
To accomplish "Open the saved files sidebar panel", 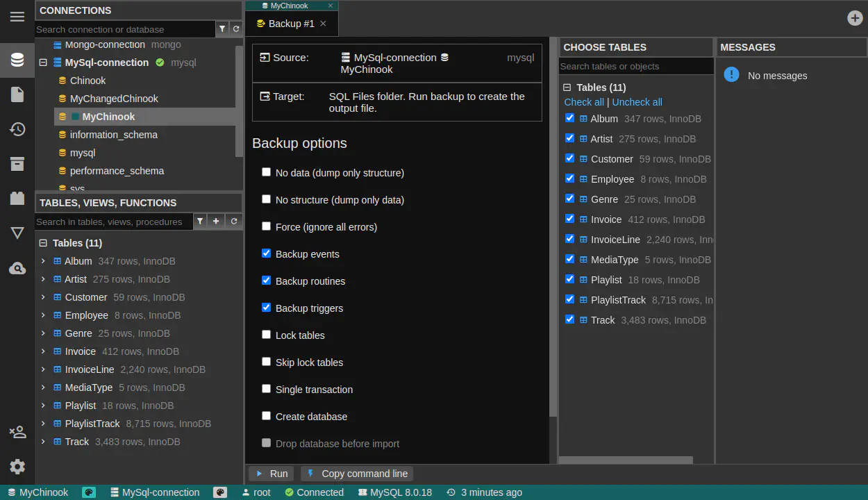I will pyautogui.click(x=17, y=94).
